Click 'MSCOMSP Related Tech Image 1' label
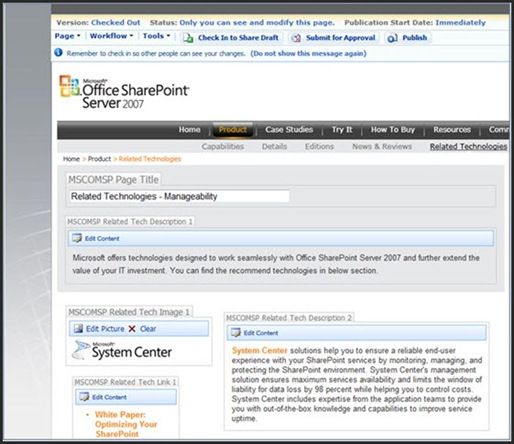The image size is (514, 444). pyautogui.click(x=129, y=312)
